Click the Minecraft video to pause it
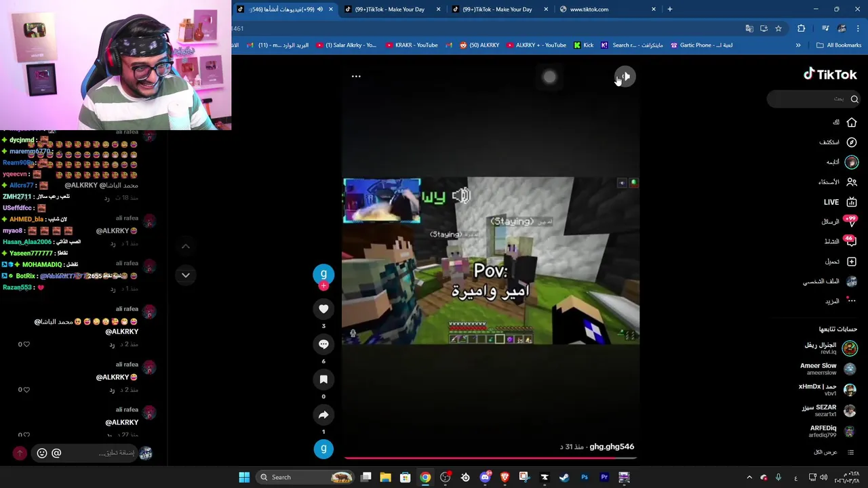 [x=490, y=261]
